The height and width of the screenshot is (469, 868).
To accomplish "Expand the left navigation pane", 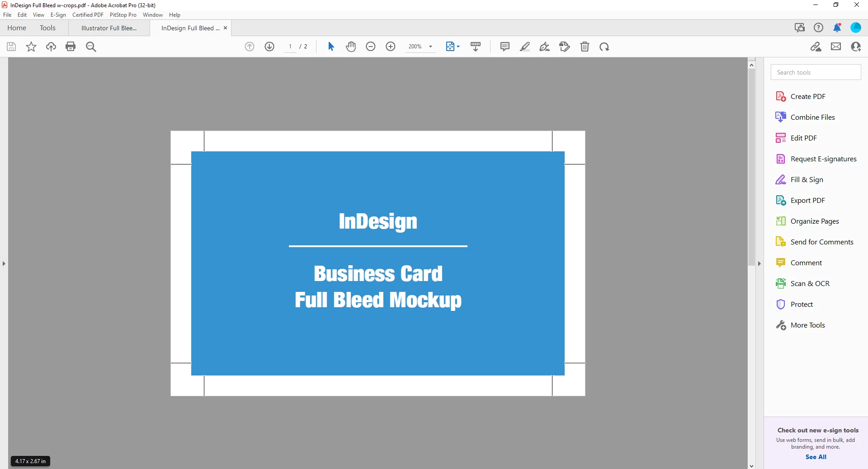I will (4, 263).
